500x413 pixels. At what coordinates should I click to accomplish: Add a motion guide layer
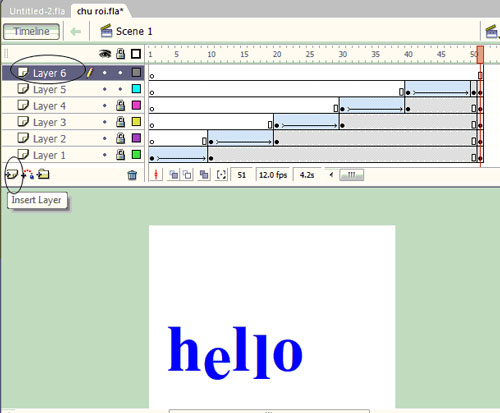pos(28,174)
